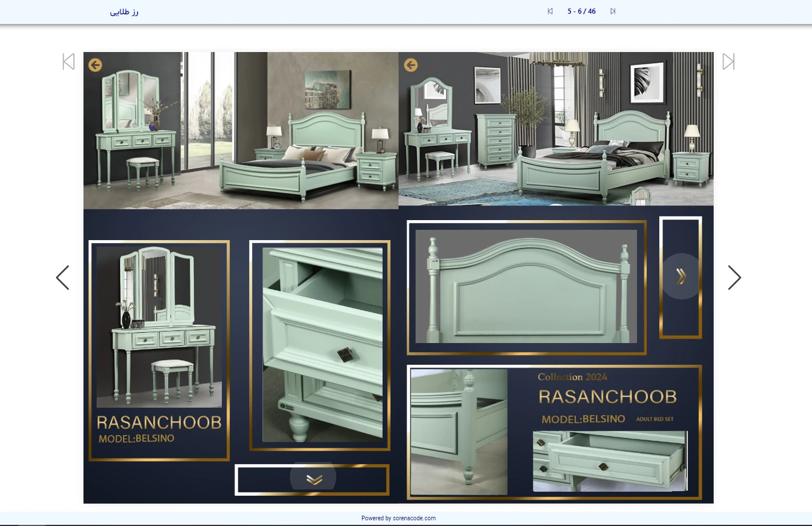Click MODEL:BELSINO text on the left page
The image size is (812, 526).
[136, 439]
